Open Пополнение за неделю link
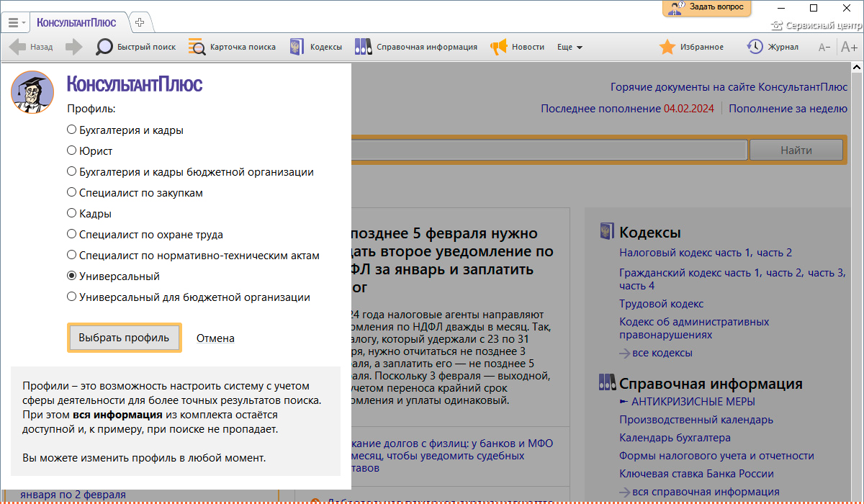Image resolution: width=864 pixels, height=504 pixels. point(788,109)
